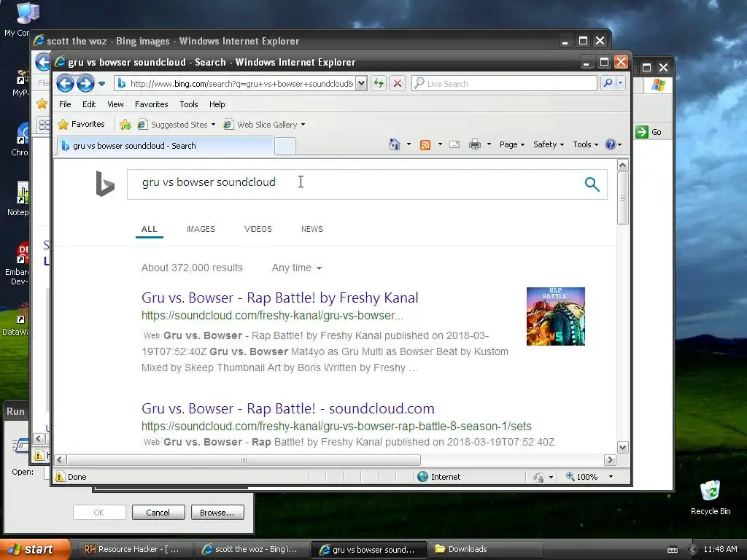
Task: Open the Print dropdown arrow
Action: [x=489, y=144]
